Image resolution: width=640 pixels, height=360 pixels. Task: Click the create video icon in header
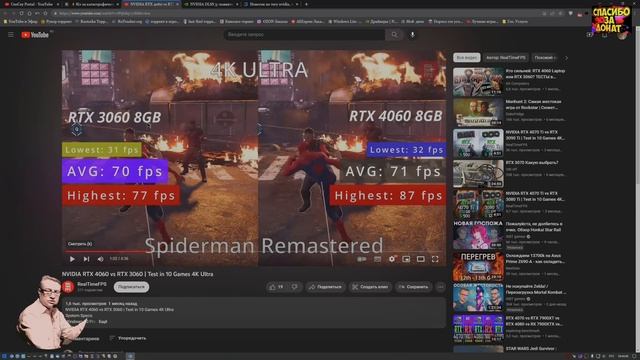coord(589,35)
